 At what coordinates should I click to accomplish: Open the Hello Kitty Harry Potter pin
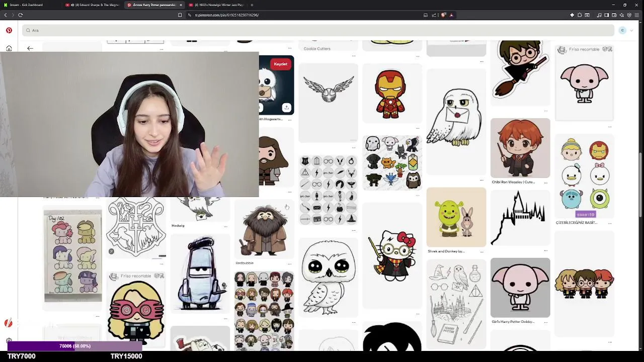[x=392, y=255]
